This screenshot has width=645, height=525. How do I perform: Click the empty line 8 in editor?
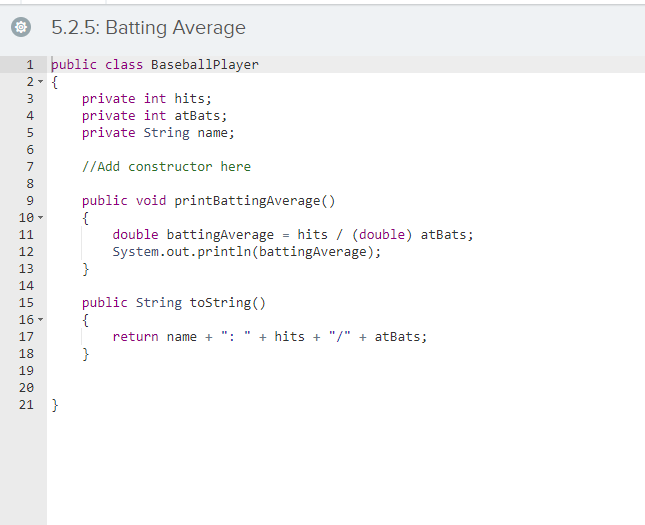tap(346, 184)
